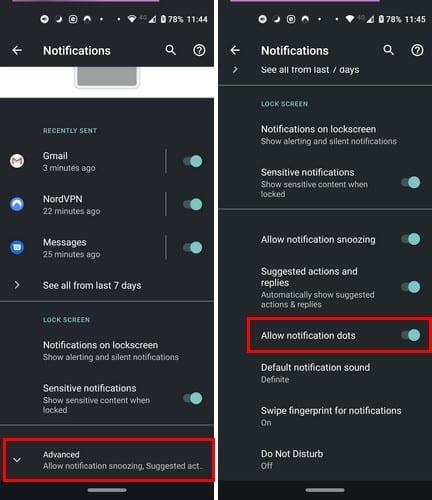The image size is (432, 500).
Task: Open Do Not Disturb settings
Action: (325, 459)
